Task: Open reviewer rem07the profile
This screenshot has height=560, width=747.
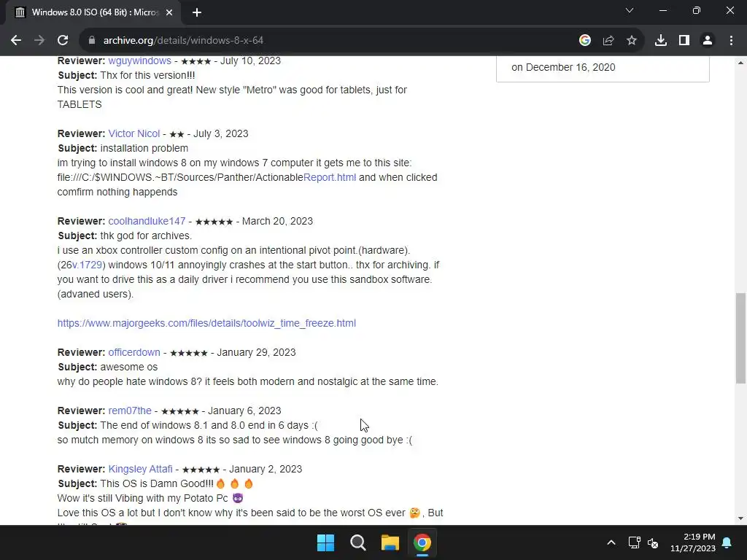Action: click(x=130, y=411)
